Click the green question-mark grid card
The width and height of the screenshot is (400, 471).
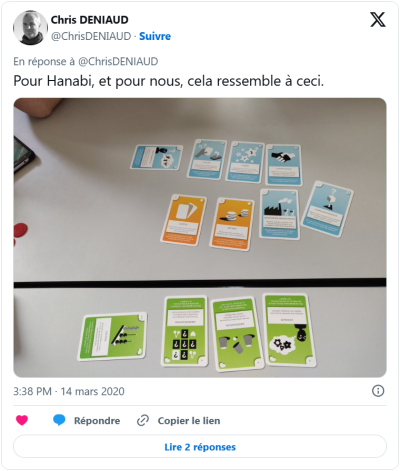click(x=184, y=331)
